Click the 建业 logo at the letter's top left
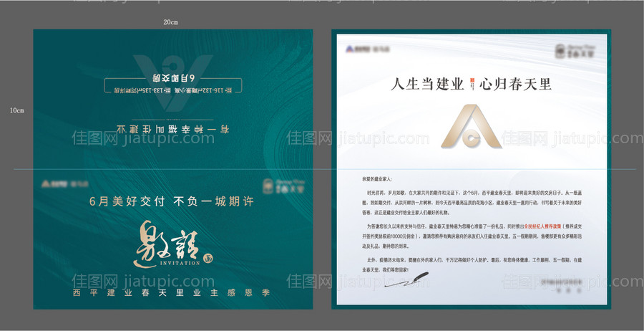The height and width of the screenshot is (331, 644). coord(362,50)
